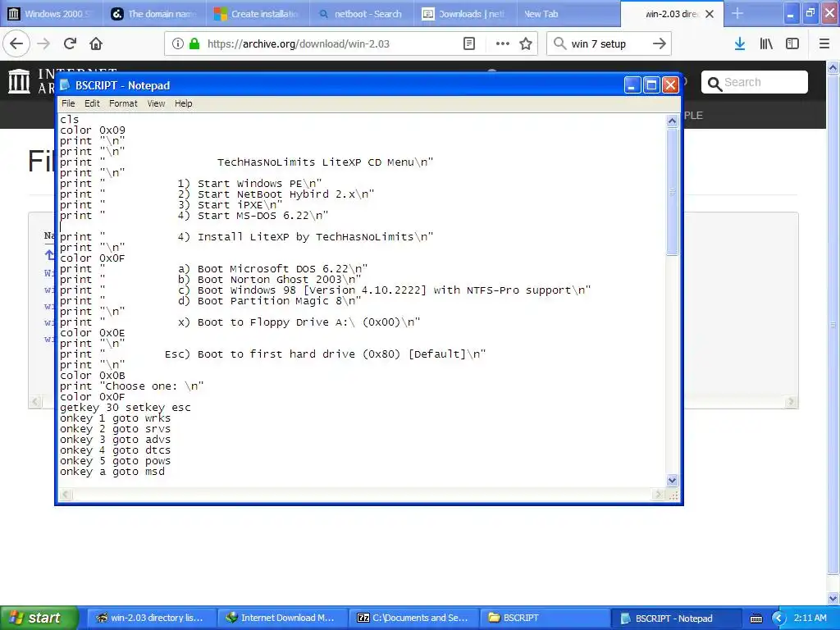Click the Internet Archive logo
This screenshot has width=840, height=630.
click(x=20, y=81)
